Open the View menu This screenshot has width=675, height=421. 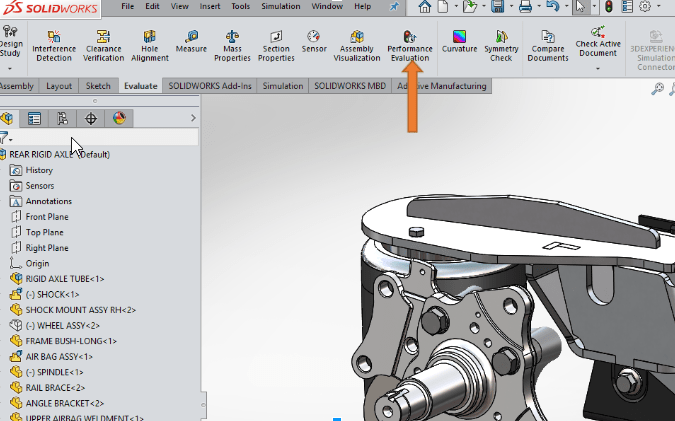(x=180, y=6)
